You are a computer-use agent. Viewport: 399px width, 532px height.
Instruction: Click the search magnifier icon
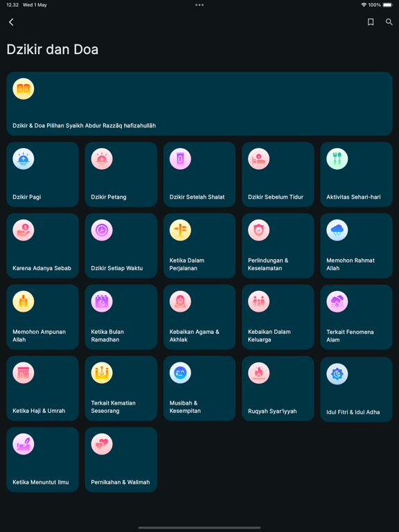pyautogui.click(x=389, y=22)
